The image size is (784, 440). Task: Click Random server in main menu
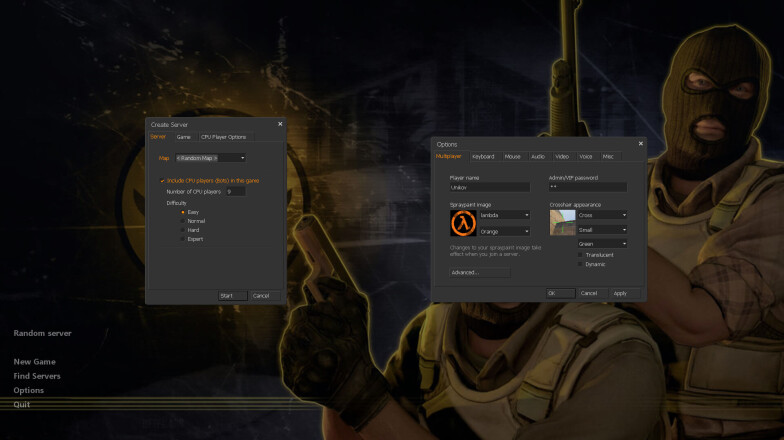coord(42,333)
